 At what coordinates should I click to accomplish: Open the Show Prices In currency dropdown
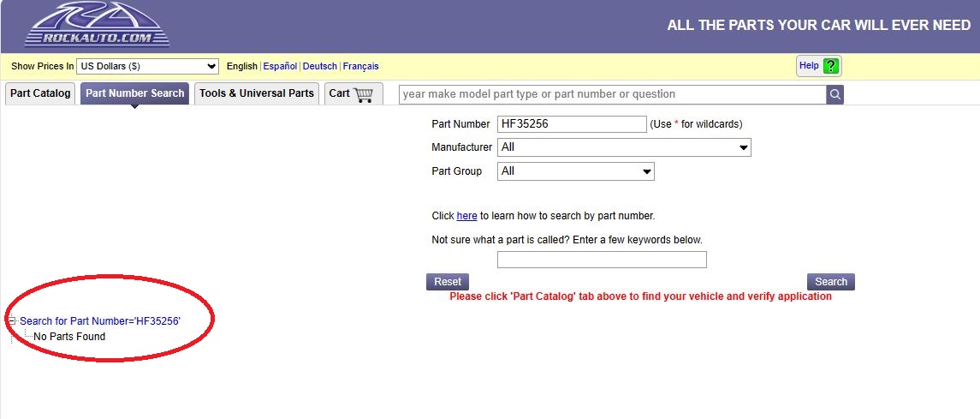[x=147, y=66]
